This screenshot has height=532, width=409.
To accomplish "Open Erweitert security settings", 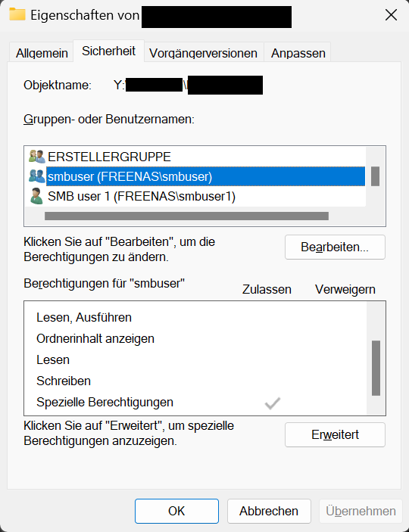I will click(335, 434).
